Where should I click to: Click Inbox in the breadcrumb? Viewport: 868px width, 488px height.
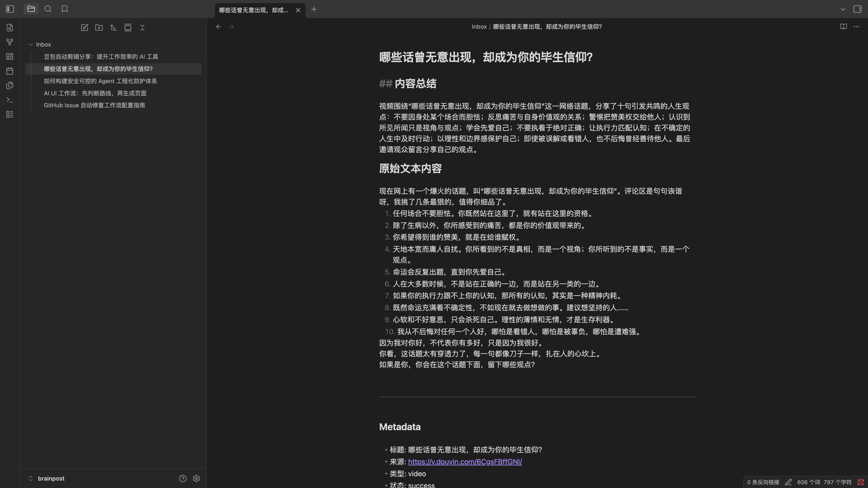click(x=479, y=27)
